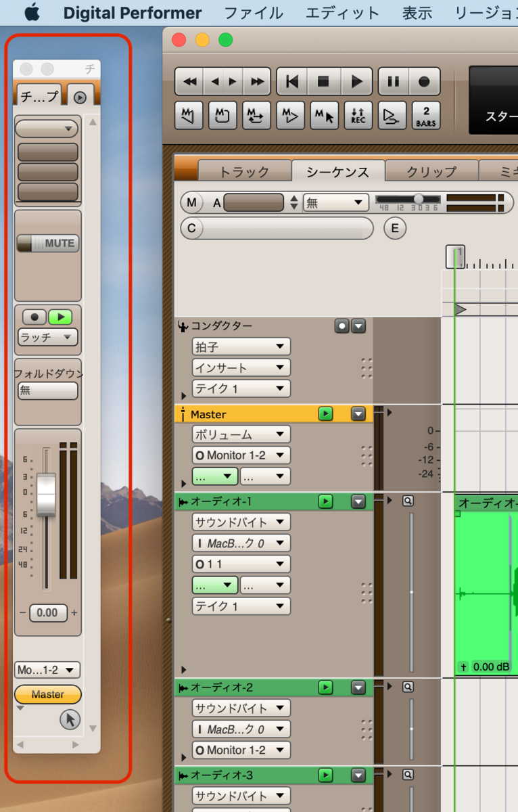This screenshot has width=518, height=812.
Task: Click the first empty insert slot in channel strip
Action: click(47, 152)
